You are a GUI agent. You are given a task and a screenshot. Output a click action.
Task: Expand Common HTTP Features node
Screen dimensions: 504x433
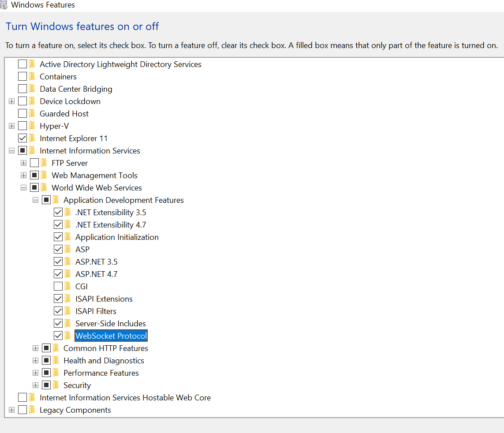tap(35, 348)
